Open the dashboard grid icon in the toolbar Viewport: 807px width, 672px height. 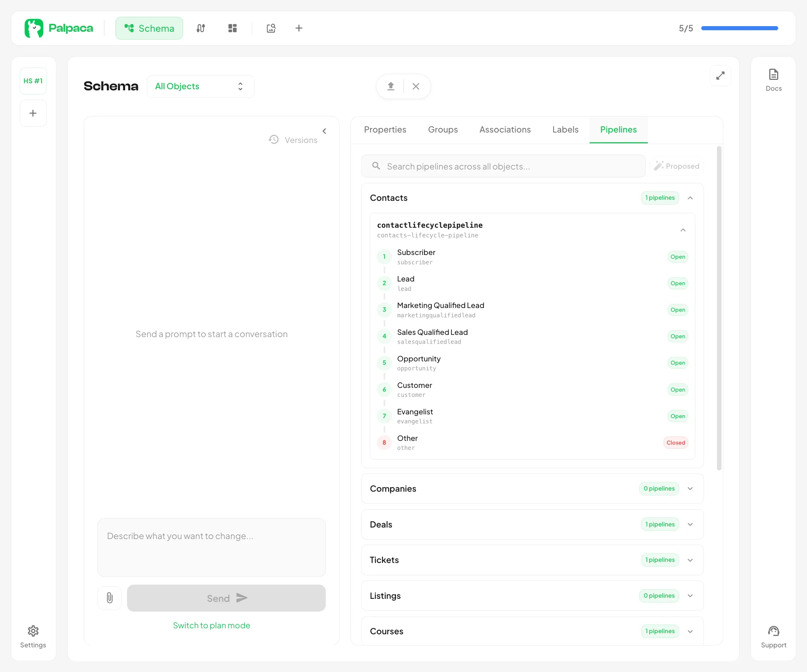(232, 28)
